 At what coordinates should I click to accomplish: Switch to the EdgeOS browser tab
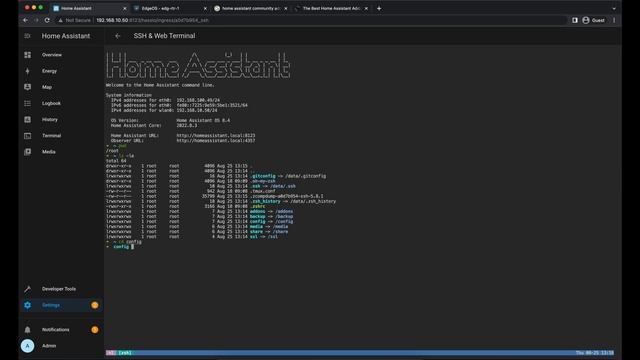pos(169,8)
